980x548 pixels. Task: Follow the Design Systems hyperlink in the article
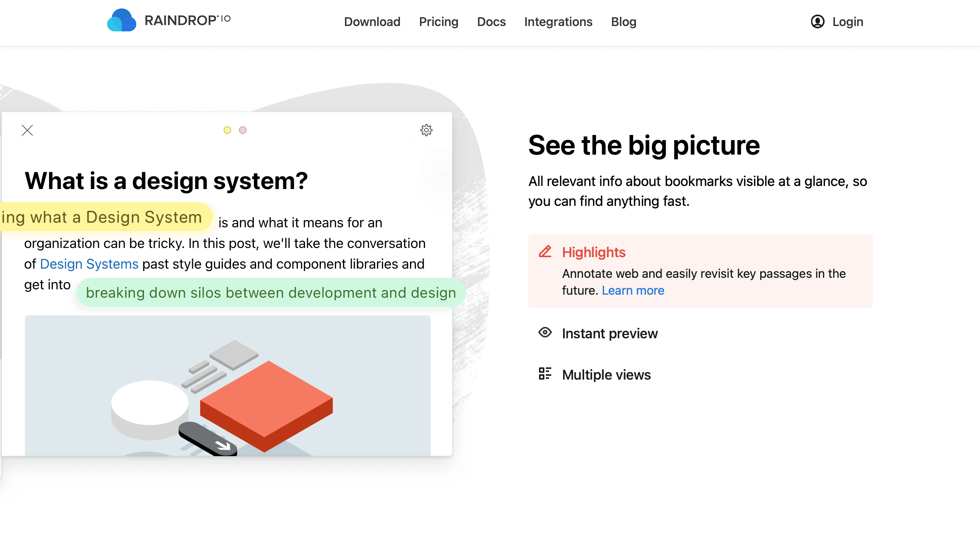point(89,264)
